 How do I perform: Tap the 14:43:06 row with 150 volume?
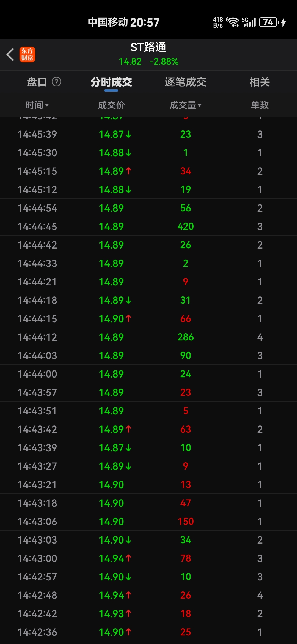coord(148,521)
